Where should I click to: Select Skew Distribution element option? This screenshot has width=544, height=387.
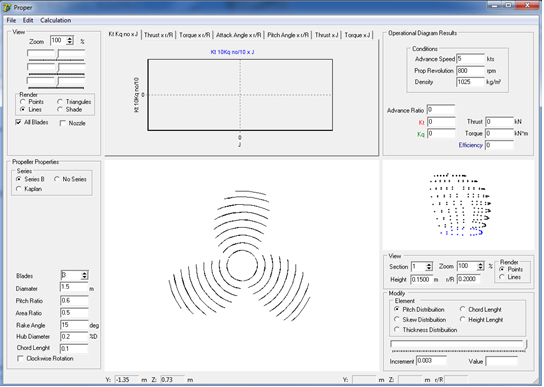397,319
